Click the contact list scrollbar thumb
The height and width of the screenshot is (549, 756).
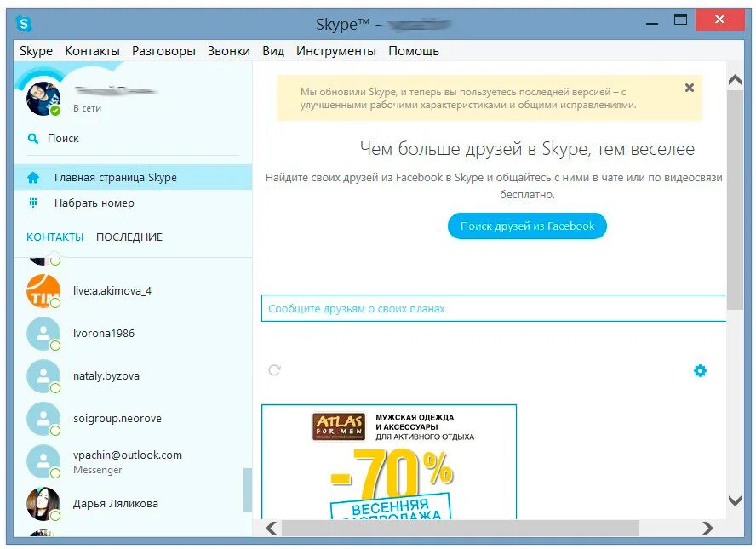point(248,489)
